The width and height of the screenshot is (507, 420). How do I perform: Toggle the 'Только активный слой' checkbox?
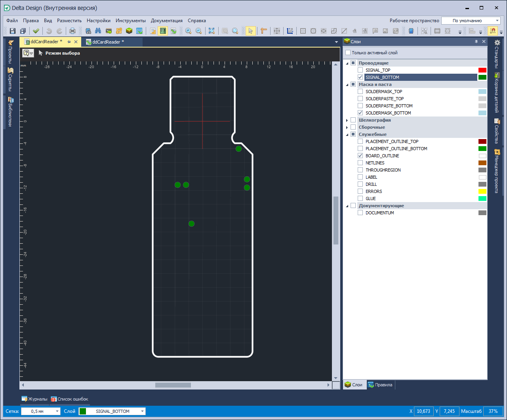click(x=348, y=53)
